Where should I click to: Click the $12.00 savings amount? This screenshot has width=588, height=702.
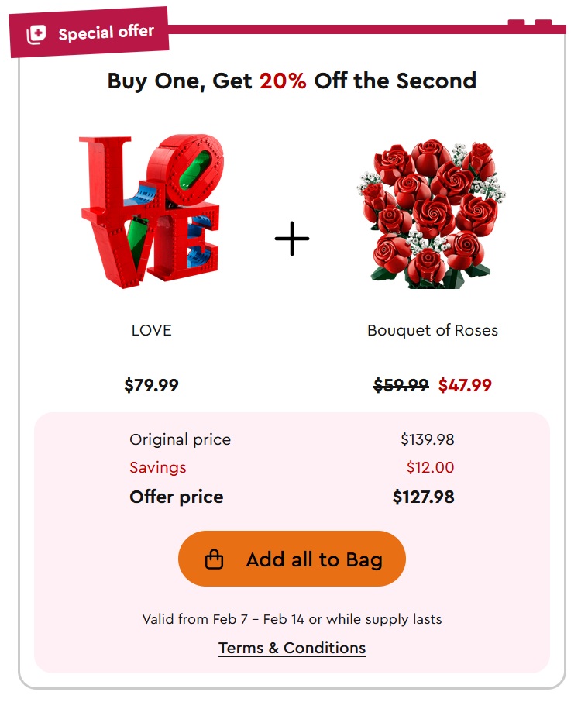click(x=430, y=467)
